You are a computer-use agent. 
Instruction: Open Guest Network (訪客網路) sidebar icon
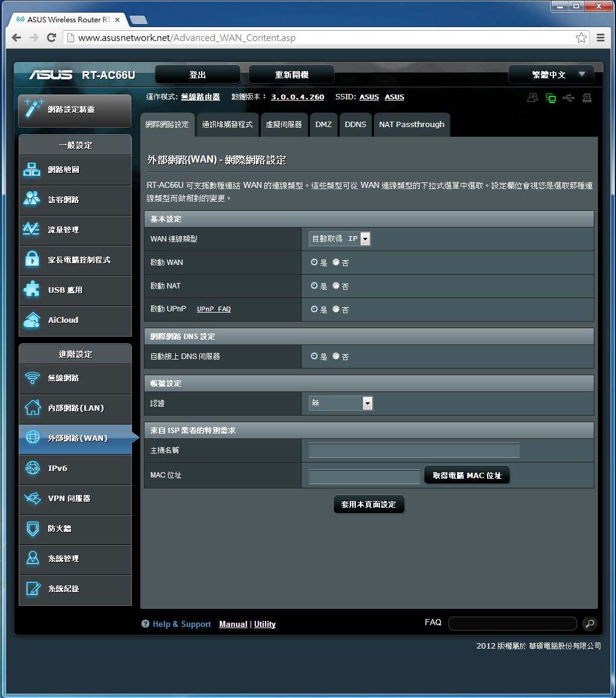pos(31,199)
